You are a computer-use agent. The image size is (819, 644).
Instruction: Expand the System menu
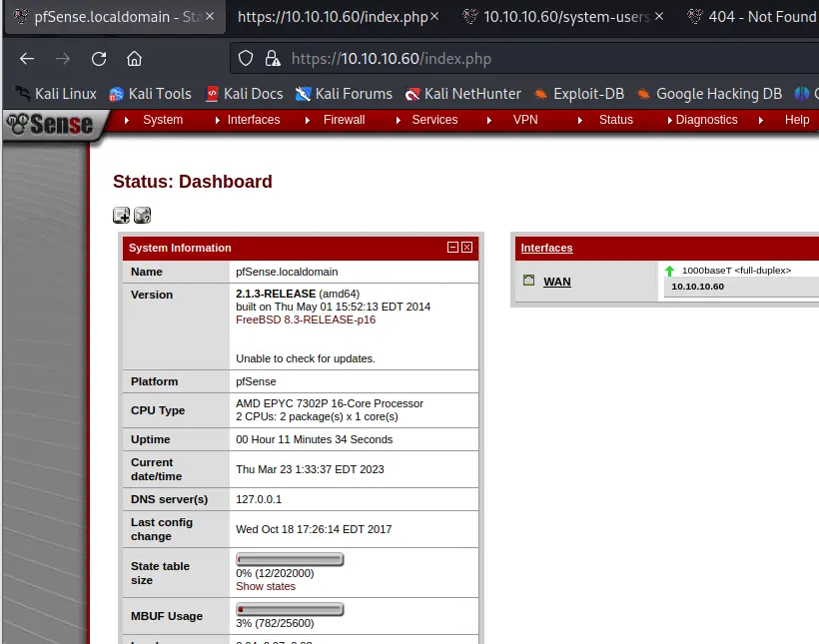point(163,120)
